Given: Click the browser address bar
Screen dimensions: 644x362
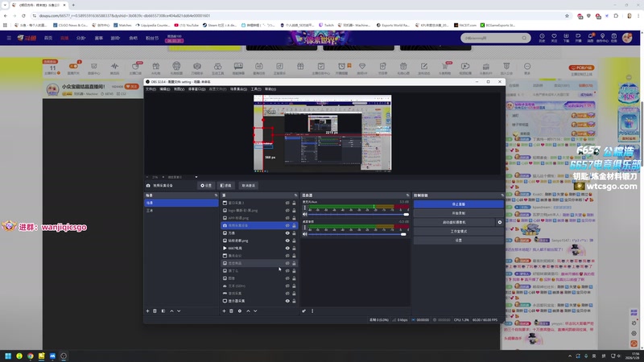Looking at the screenshot, I should coord(299,15).
